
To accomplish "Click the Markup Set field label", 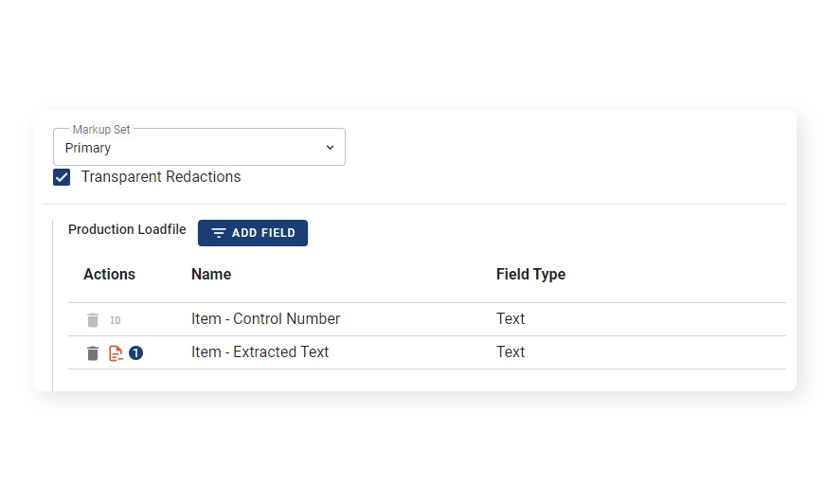I will coord(101,129).
